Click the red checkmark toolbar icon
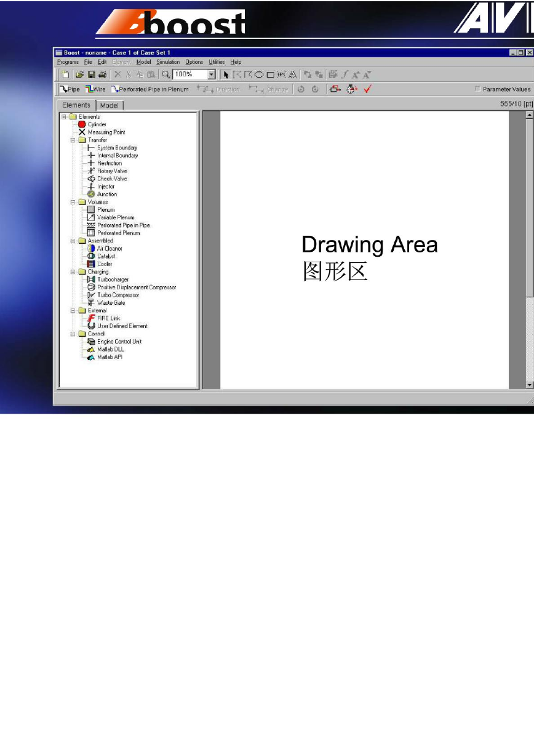The height and width of the screenshot is (756, 534). (367, 89)
